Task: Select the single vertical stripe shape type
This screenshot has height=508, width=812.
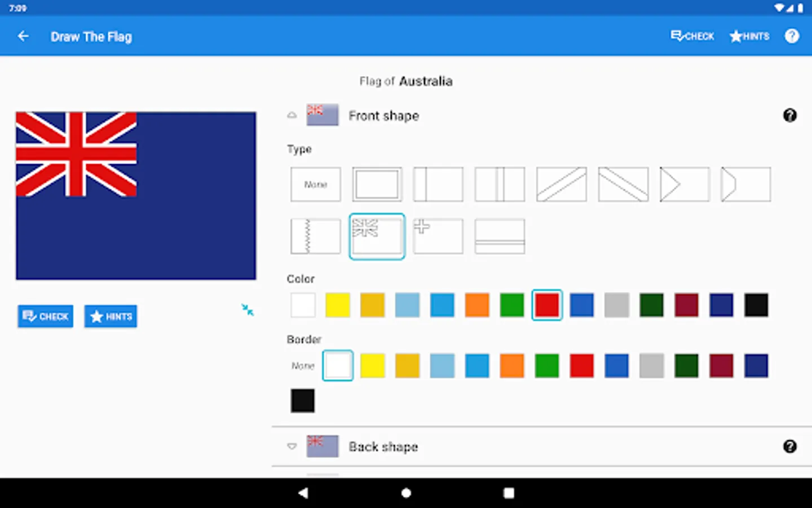Action: coord(438,185)
